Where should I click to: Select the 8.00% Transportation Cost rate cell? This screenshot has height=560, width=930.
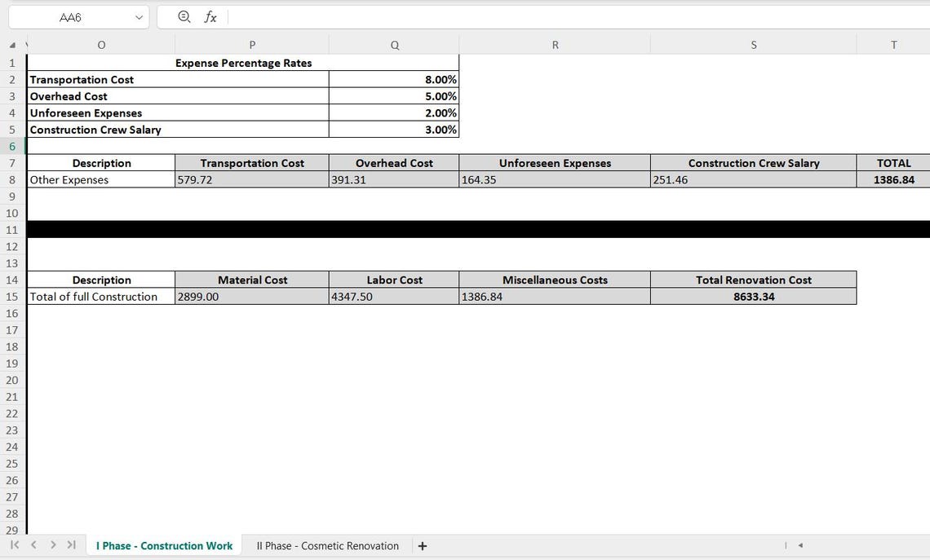coord(394,79)
